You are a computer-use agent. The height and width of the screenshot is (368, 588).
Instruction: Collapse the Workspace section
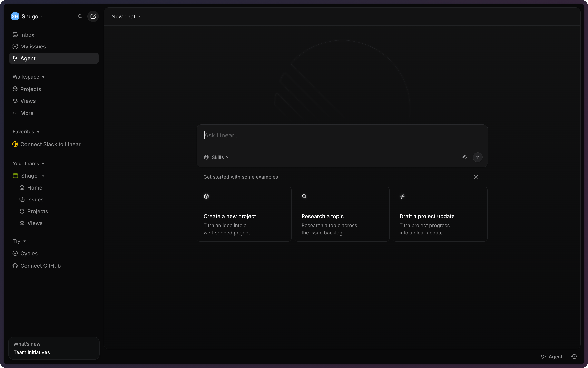pyautogui.click(x=29, y=77)
